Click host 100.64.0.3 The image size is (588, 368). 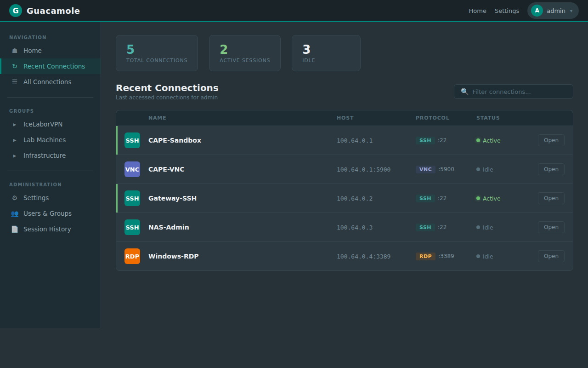point(355,228)
